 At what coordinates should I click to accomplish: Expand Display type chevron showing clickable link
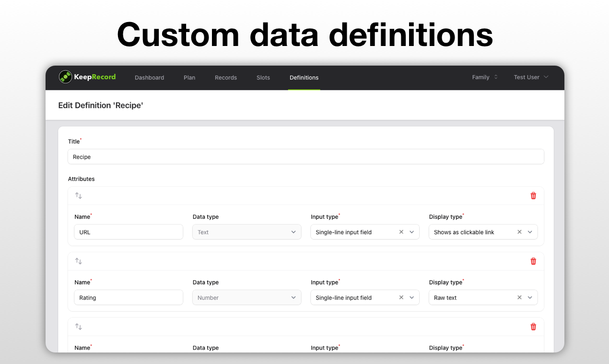pyautogui.click(x=530, y=232)
